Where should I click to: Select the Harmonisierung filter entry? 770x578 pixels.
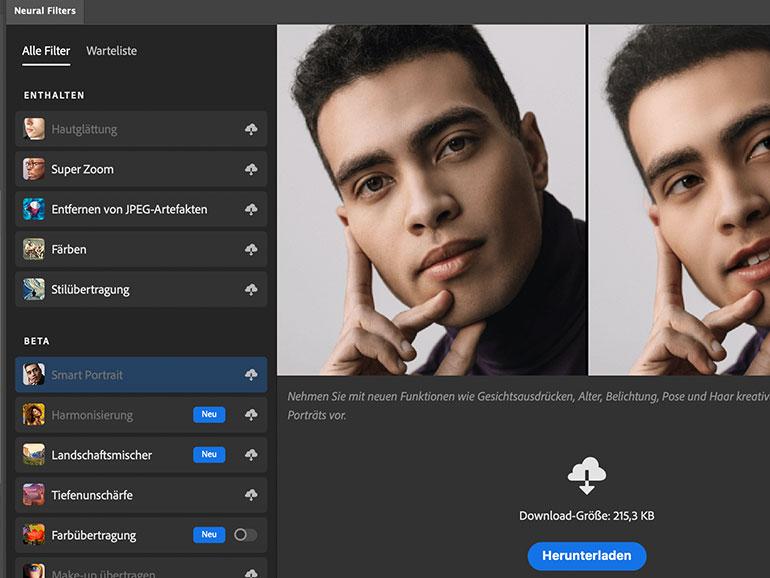tap(92, 415)
